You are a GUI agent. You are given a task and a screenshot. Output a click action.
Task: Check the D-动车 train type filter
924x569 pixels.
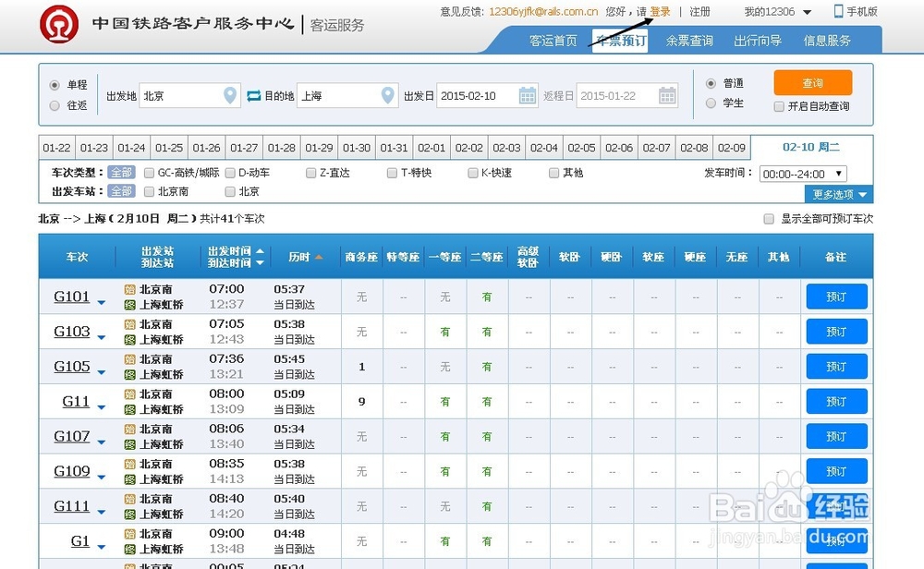230,173
